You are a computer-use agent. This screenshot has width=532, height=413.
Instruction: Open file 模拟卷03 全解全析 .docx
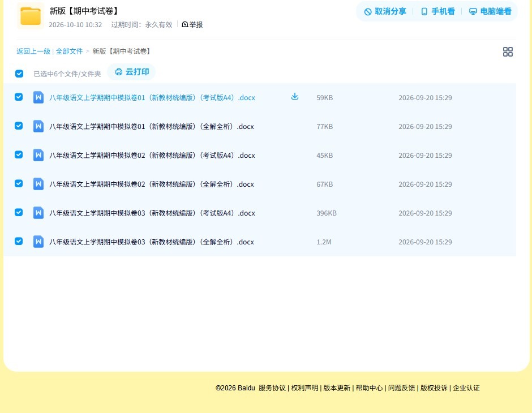click(152, 242)
